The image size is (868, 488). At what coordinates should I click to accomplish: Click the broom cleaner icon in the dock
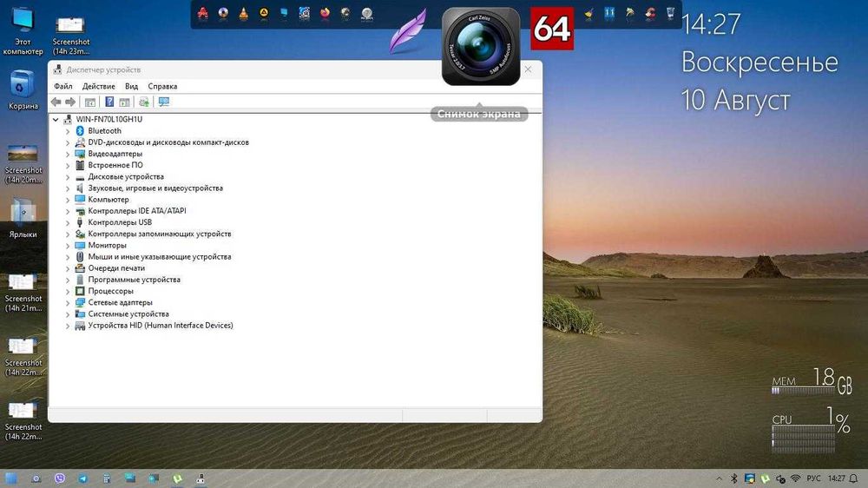[x=589, y=14]
